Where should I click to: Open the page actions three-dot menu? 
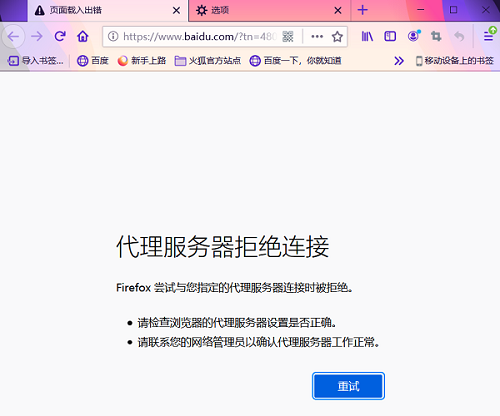(x=317, y=36)
